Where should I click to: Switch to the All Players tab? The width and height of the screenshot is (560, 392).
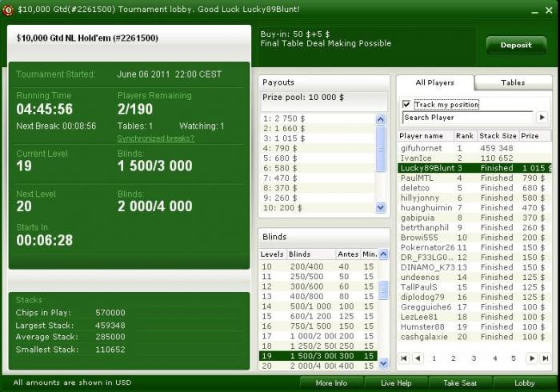point(435,82)
